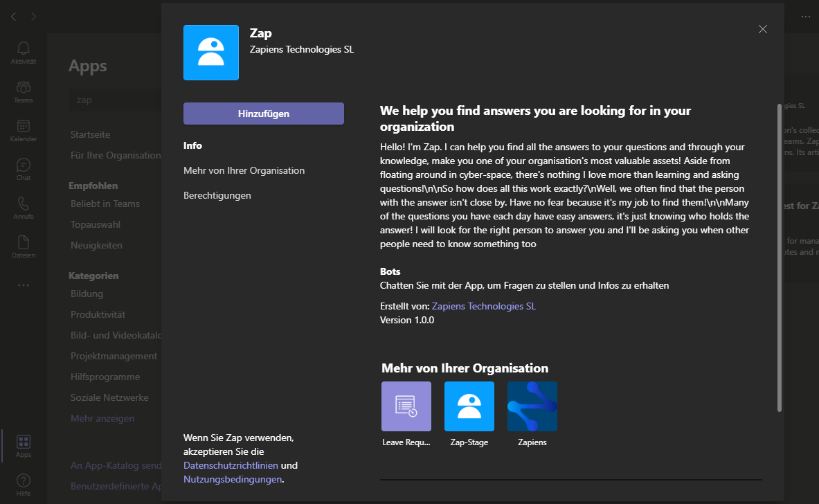Select Für Ihre Organisation category
The image size is (819, 504).
(x=116, y=155)
